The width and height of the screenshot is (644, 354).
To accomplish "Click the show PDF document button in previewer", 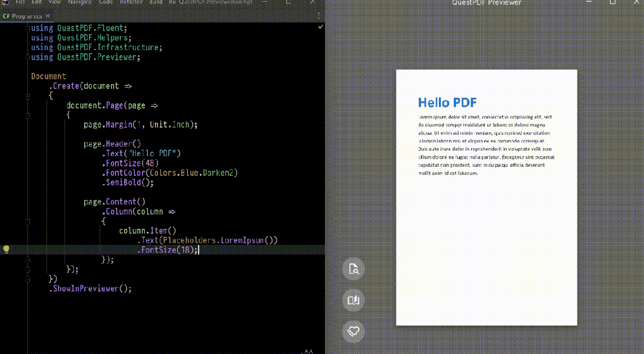I will (x=353, y=269).
